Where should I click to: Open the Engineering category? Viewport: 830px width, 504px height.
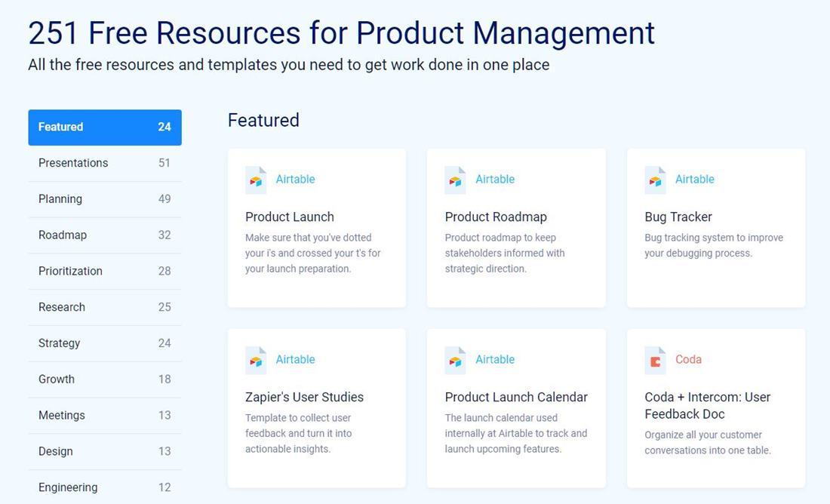coord(105,487)
